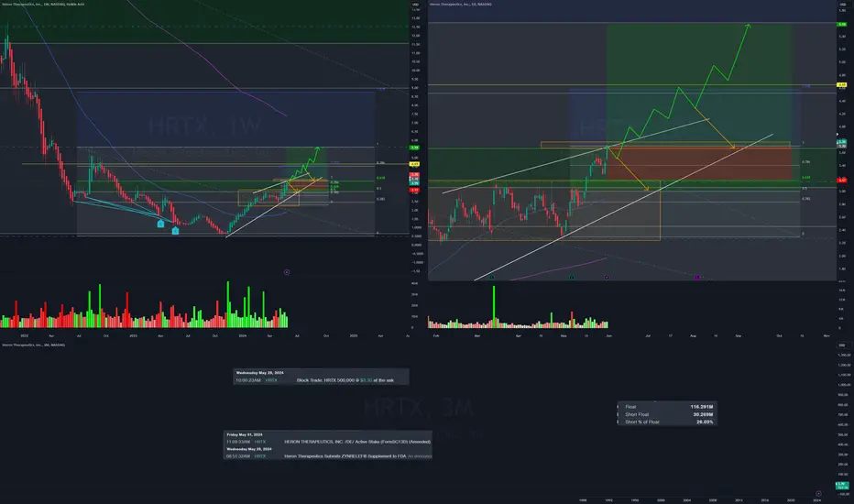Select green 5.58 price label on daily axis

[x=842, y=24]
